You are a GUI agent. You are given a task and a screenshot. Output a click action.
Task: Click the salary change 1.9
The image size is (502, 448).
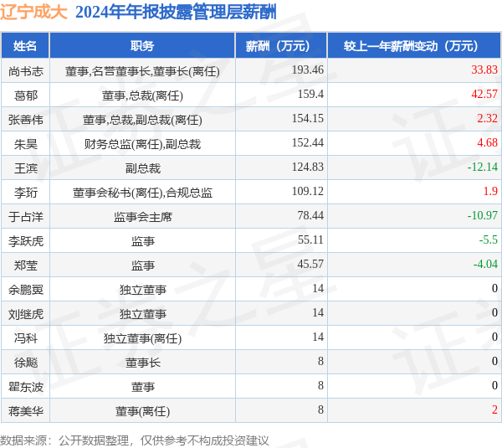click(490, 191)
